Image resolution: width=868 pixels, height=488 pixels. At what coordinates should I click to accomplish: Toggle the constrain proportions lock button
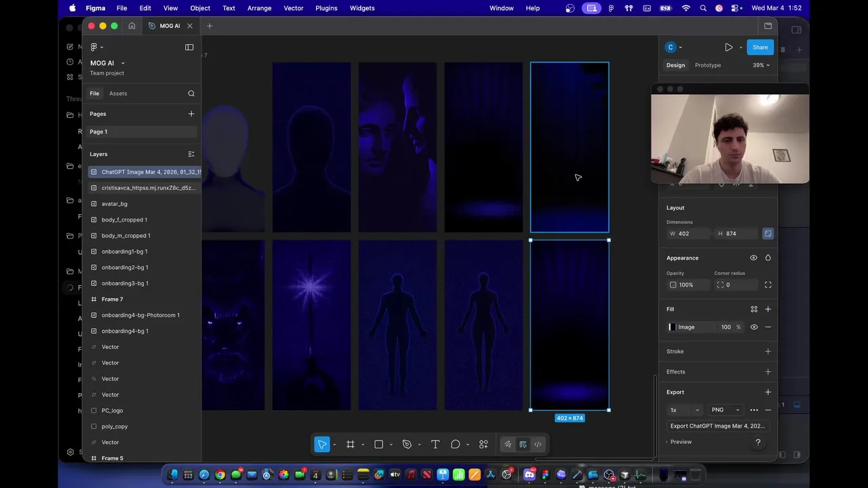(768, 234)
